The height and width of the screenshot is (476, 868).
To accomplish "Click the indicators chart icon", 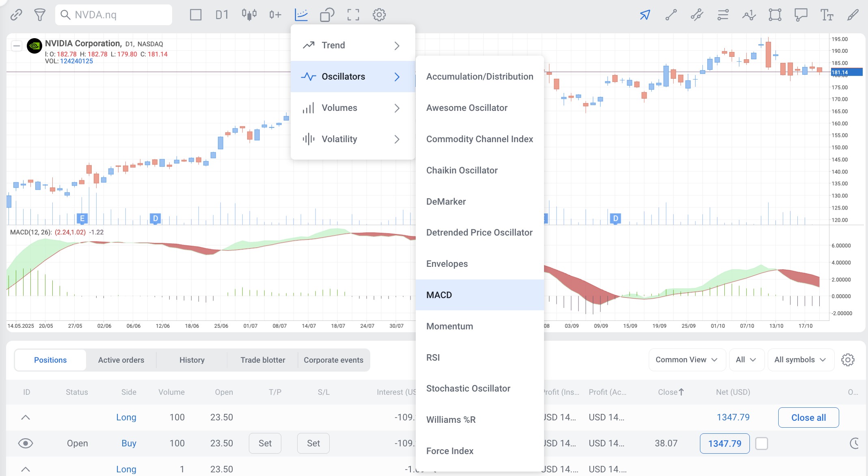I will [301, 15].
